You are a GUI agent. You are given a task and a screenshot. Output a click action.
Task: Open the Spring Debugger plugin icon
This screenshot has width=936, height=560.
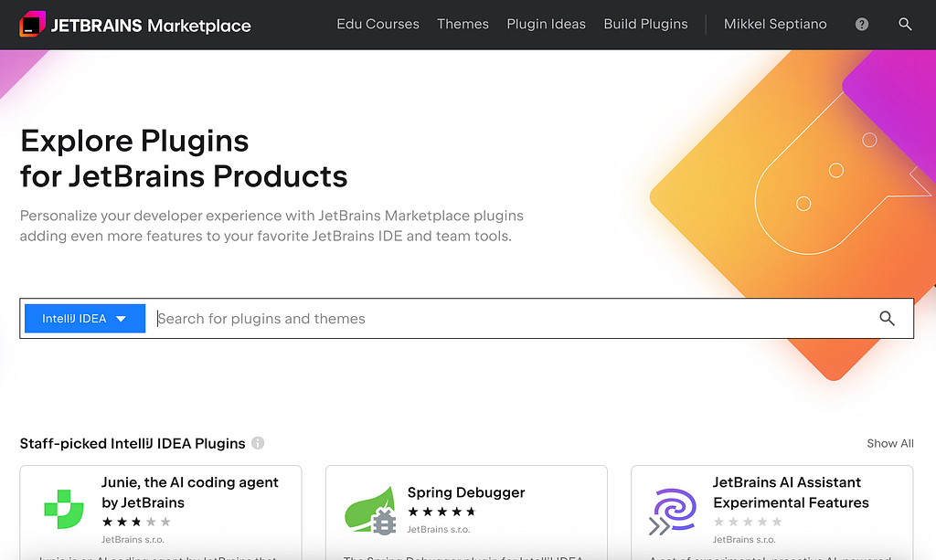370,511
